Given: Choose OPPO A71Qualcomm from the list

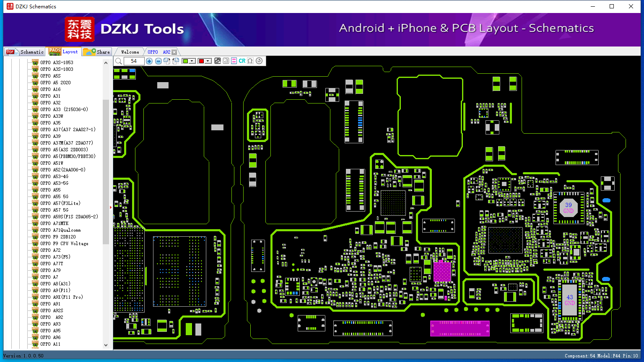Looking at the screenshot, I should 60,230.
